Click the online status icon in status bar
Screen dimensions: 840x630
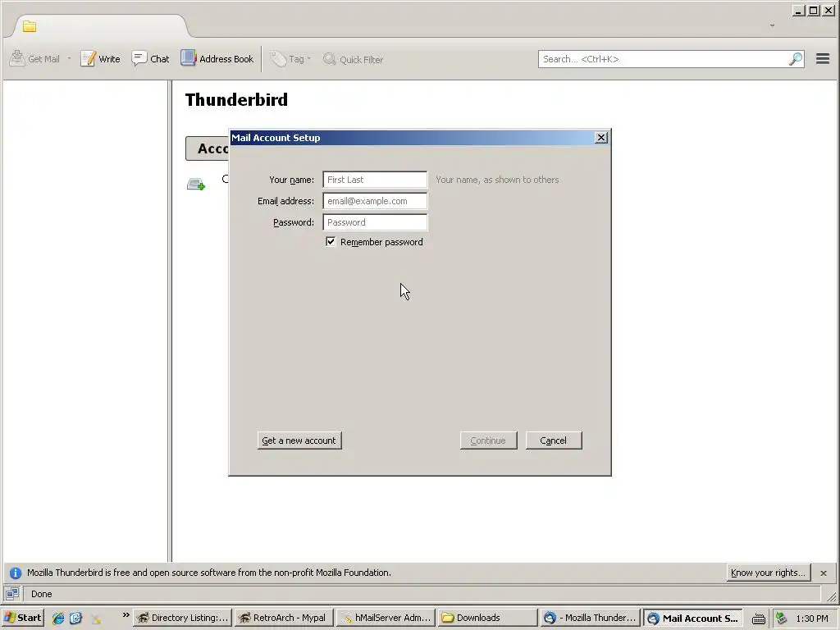tap(12, 594)
